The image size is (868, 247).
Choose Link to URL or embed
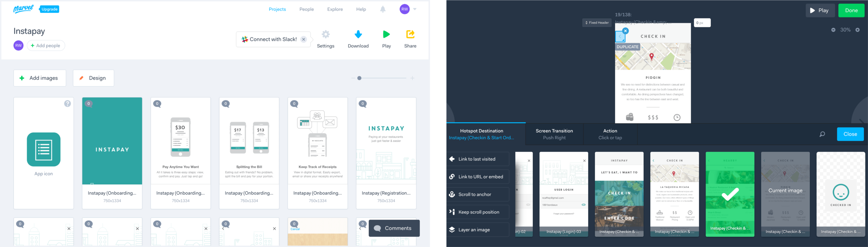point(478,177)
